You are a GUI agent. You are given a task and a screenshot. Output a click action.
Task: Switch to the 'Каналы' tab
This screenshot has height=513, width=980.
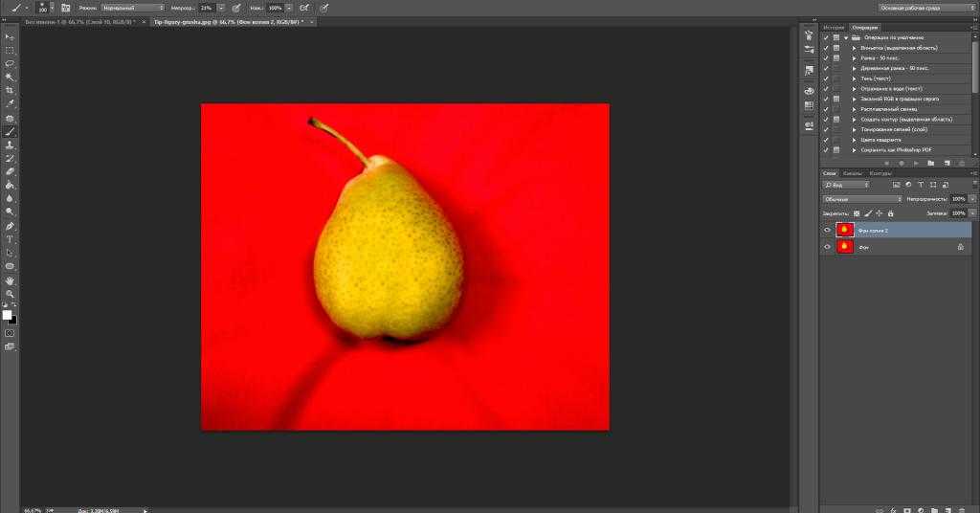[851, 173]
